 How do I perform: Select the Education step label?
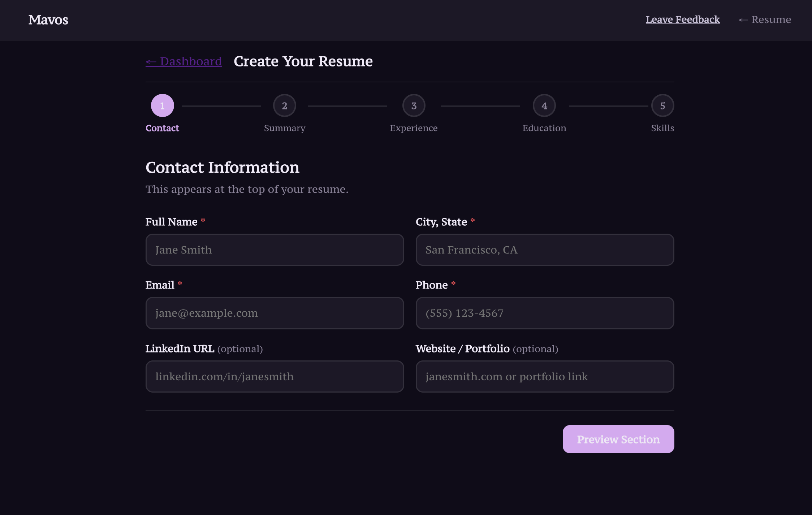click(x=544, y=128)
